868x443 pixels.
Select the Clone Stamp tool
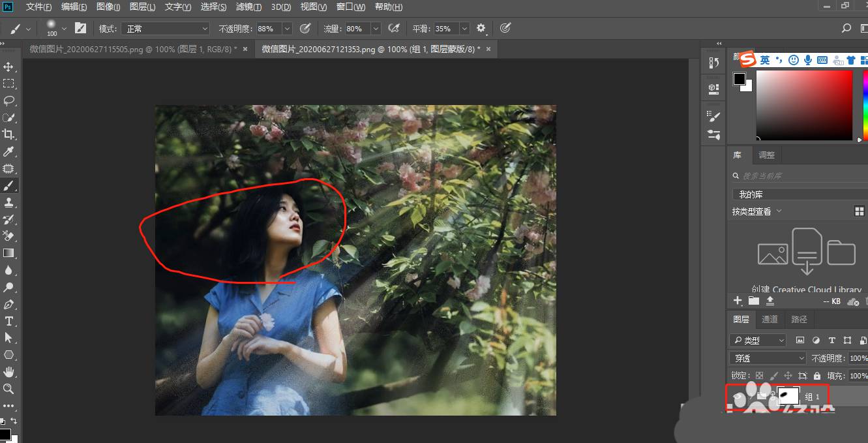point(8,202)
